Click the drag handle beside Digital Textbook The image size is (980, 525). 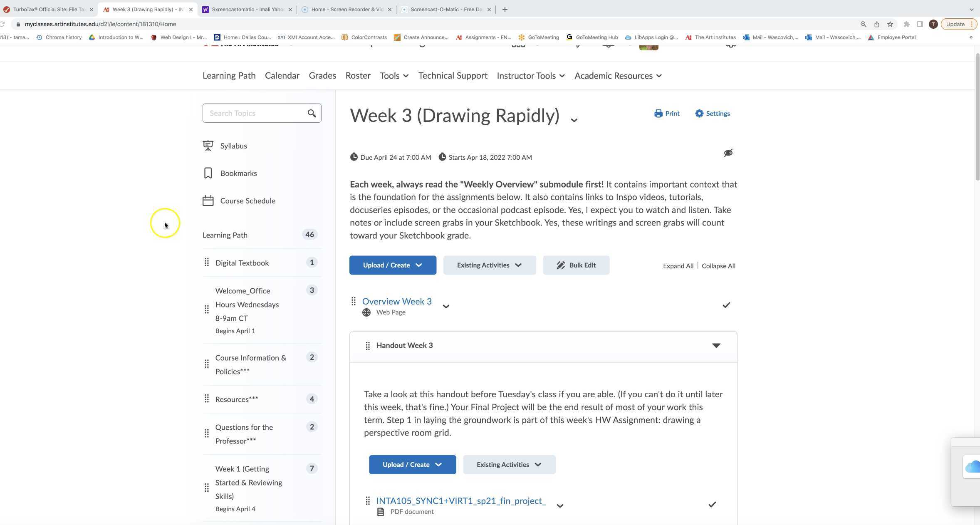pyautogui.click(x=206, y=262)
